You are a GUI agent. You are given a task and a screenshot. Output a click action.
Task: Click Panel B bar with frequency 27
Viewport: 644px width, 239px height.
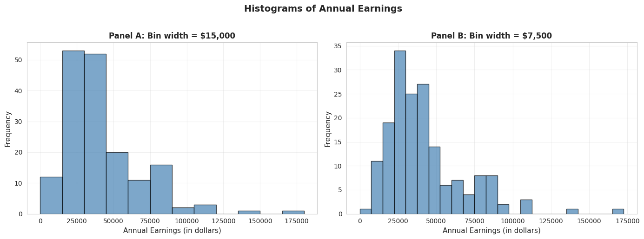pyautogui.click(x=423, y=149)
